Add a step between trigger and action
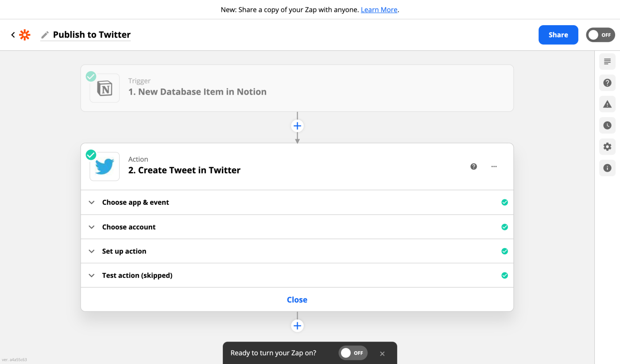620x364 pixels. pos(297,126)
